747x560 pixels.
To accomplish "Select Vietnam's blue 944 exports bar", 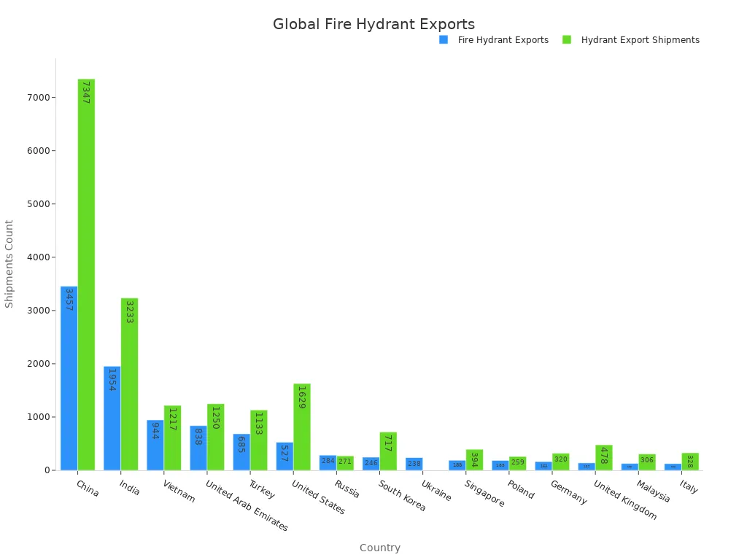I will (x=154, y=445).
